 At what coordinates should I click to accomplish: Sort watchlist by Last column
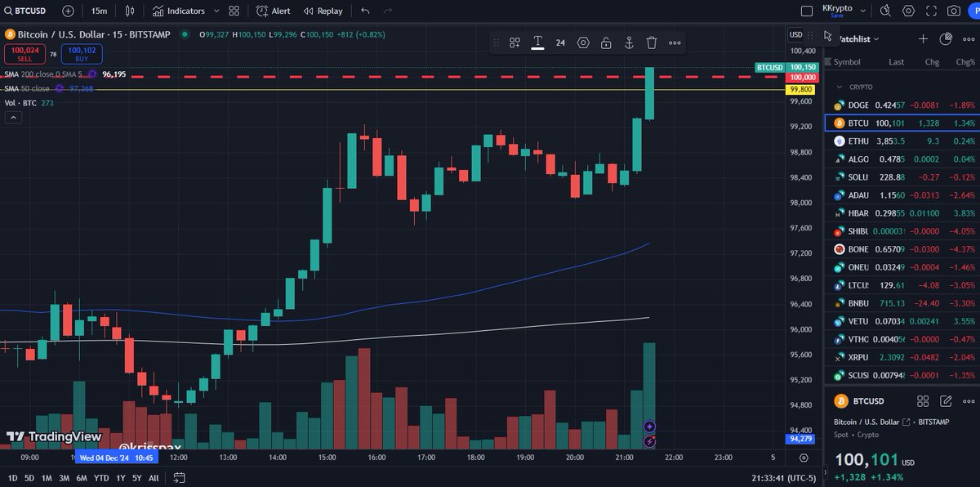[x=896, y=62]
